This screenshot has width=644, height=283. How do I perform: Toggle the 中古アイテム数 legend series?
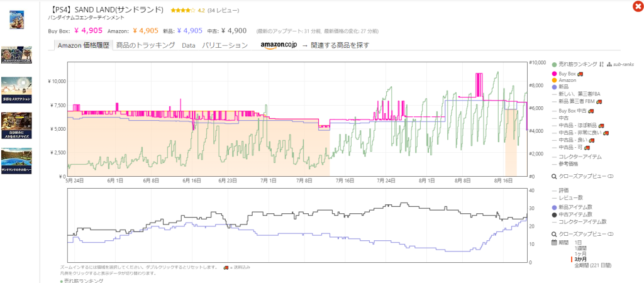click(554, 214)
